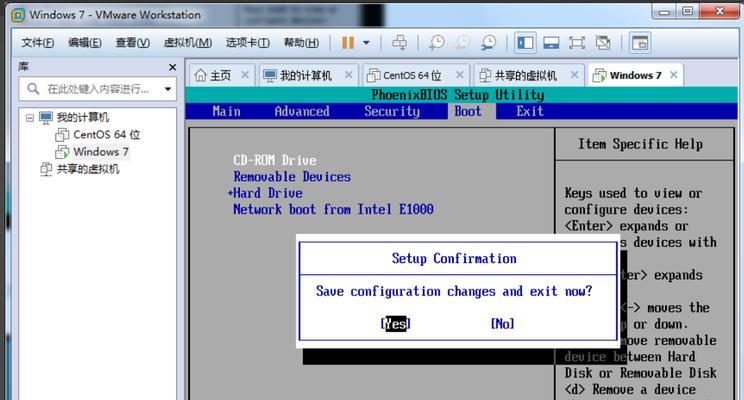Open the power options dropdown arrow
Screen dimensions: 744x400
(x=366, y=43)
